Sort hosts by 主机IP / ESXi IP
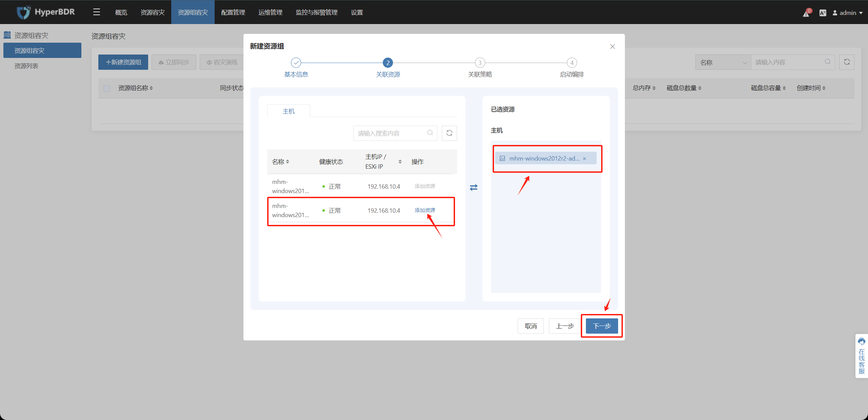 [400, 162]
